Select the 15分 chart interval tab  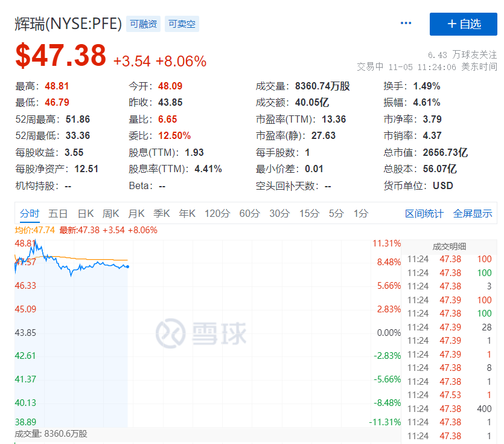point(309,213)
